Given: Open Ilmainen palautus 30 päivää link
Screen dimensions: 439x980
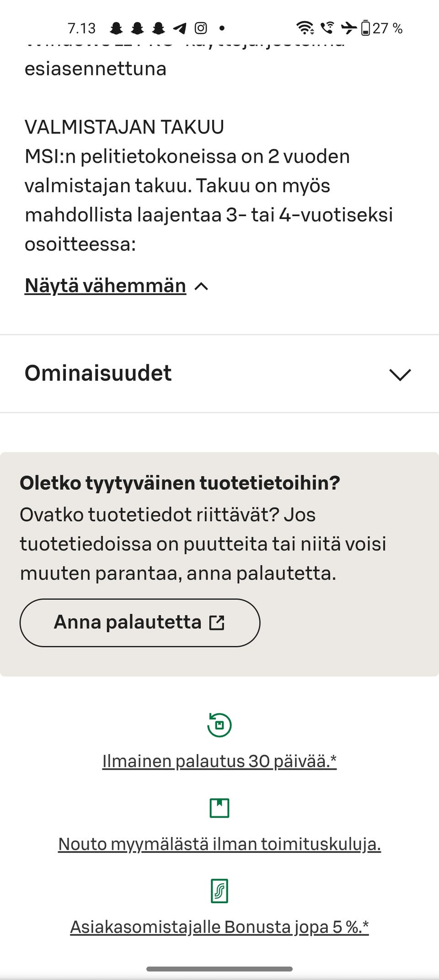Looking at the screenshot, I should click(x=219, y=761).
